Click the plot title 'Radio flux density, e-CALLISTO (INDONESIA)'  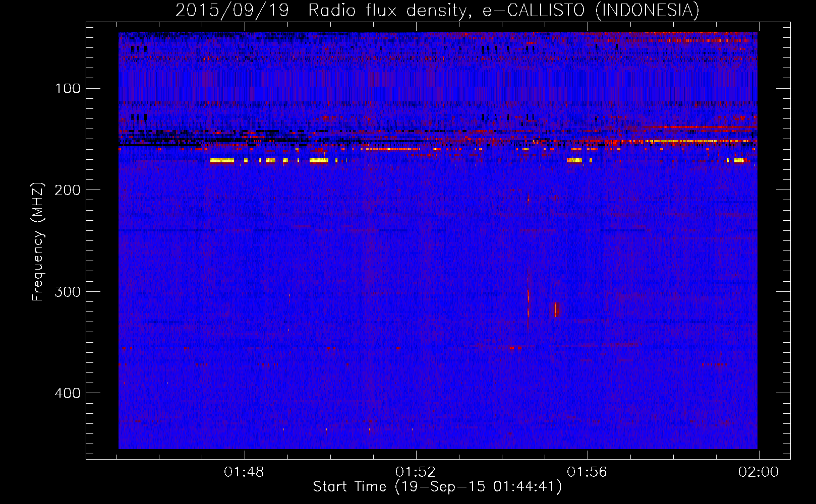point(504,10)
